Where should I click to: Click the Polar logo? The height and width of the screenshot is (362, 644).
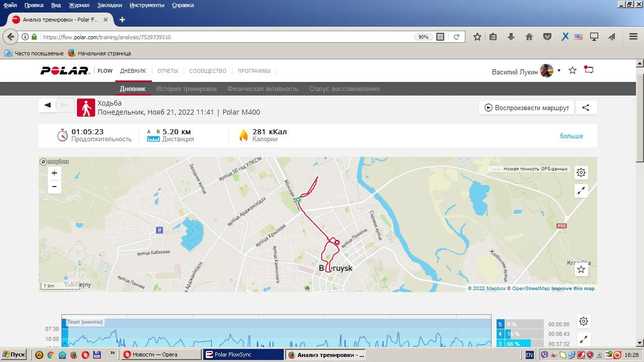click(x=65, y=71)
